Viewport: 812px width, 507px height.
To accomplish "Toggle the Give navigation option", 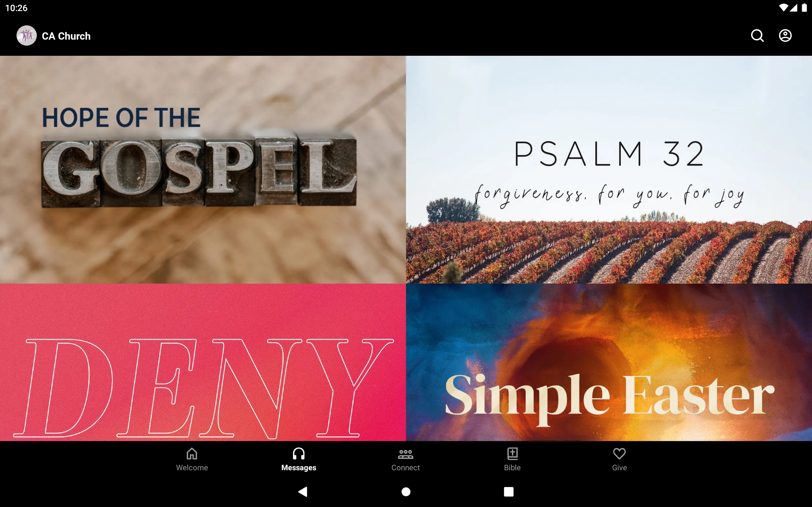I will (x=619, y=459).
